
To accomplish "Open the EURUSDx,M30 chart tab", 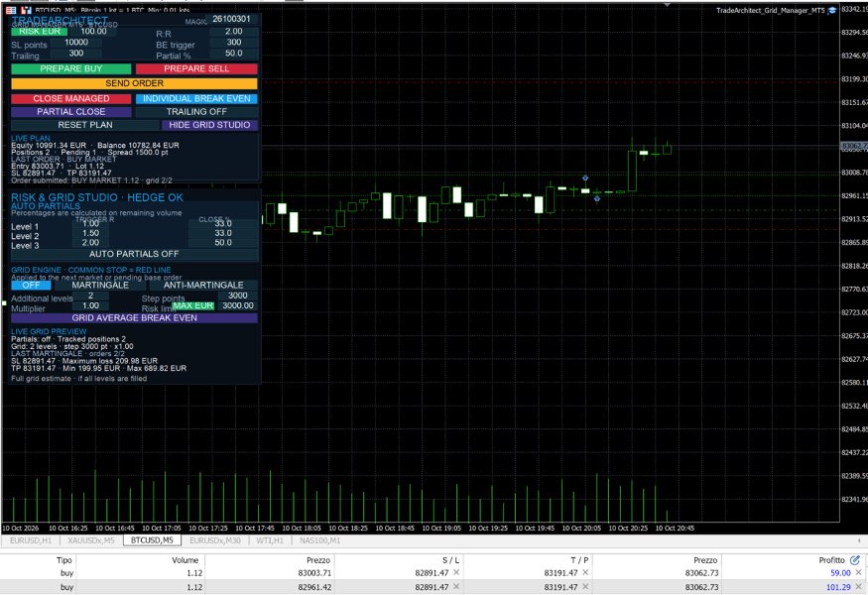I will [215, 540].
